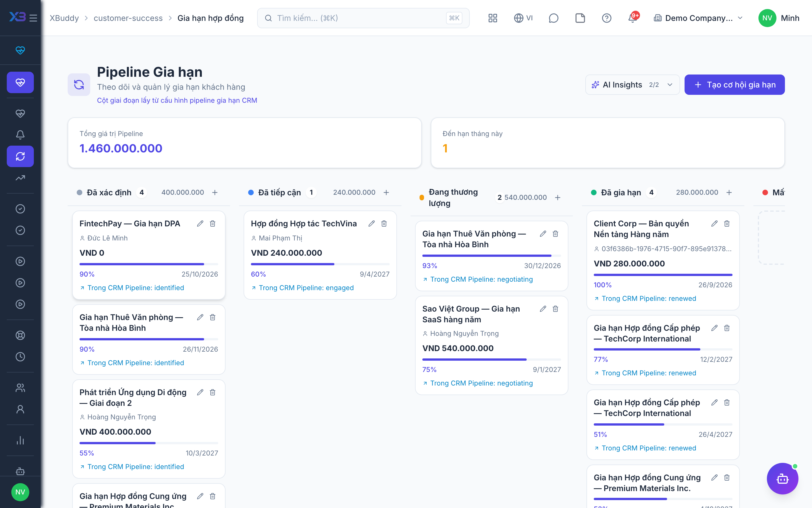Delete the FintechPay — Gia hạn DPA card
The height and width of the screenshot is (508, 812).
tap(212, 224)
